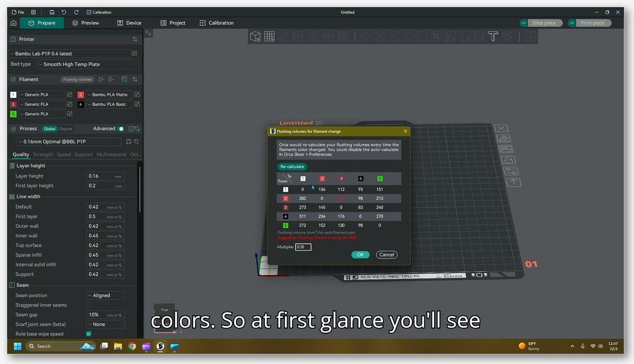Open the Scarf joint seam dropdown
Viewport: 634px width, 364px height.
[x=106, y=324]
